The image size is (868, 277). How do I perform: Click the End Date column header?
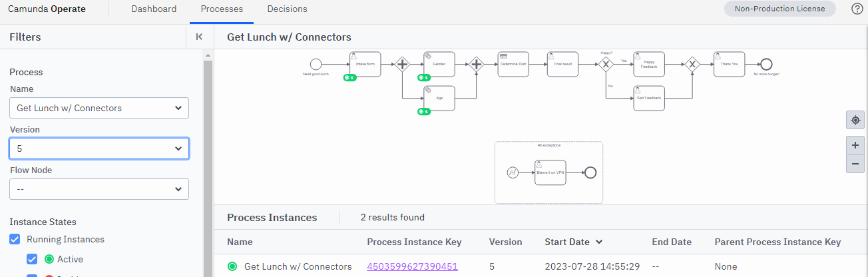[672, 242]
